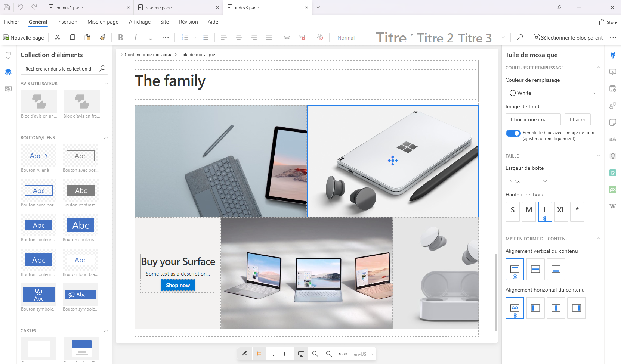Activate the format painter brush

point(102,37)
